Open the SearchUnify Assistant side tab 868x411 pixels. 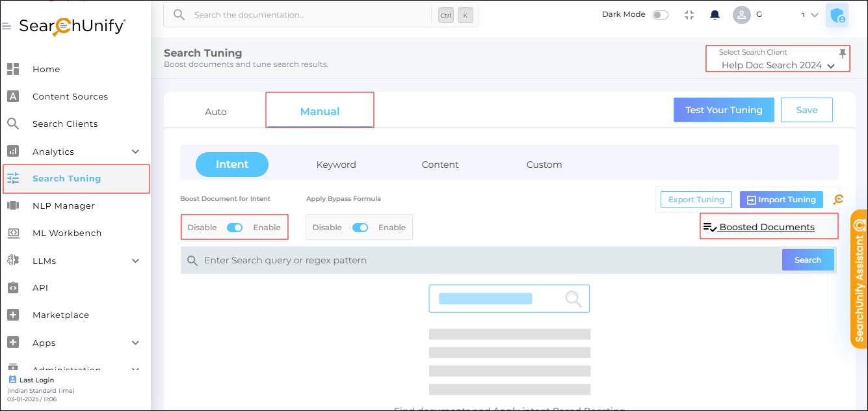pyautogui.click(x=859, y=278)
